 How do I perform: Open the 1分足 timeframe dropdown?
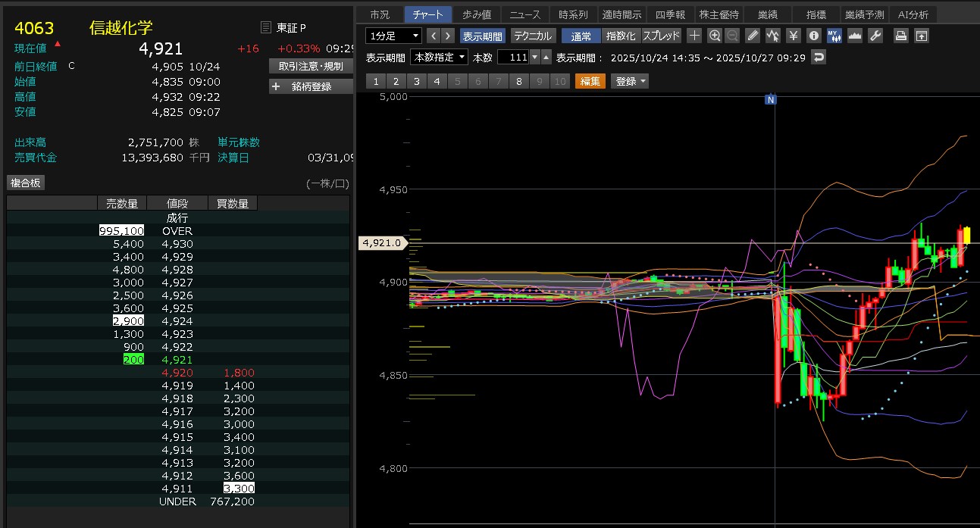(393, 36)
